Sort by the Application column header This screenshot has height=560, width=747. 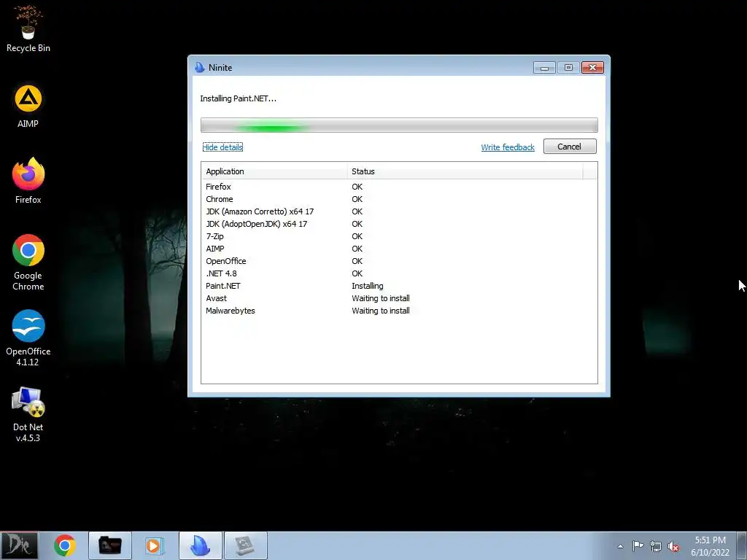[x=274, y=171]
